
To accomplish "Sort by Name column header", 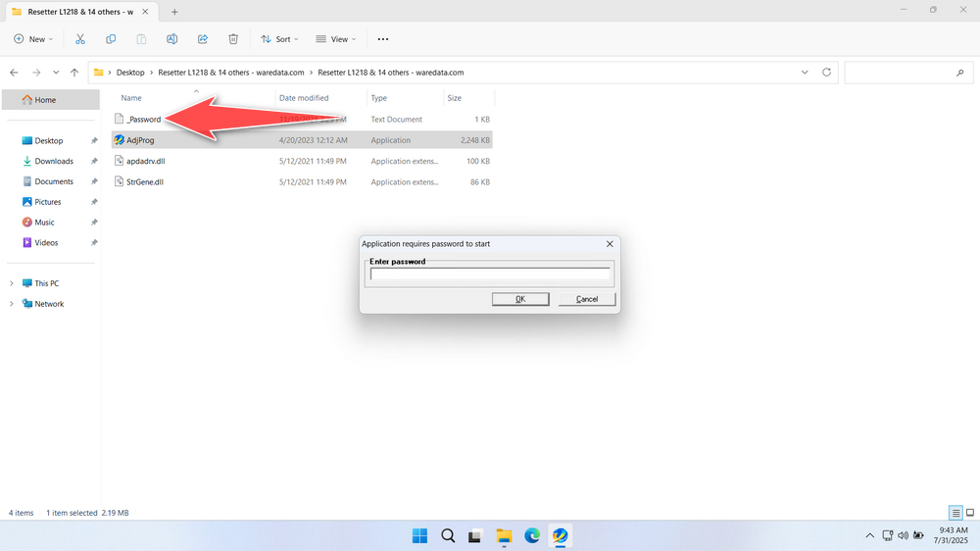I will (131, 98).
